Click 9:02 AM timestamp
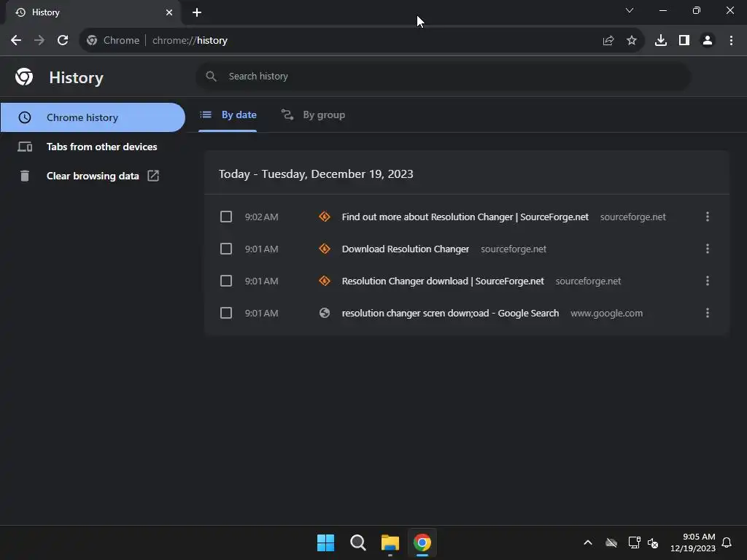 [262, 217]
